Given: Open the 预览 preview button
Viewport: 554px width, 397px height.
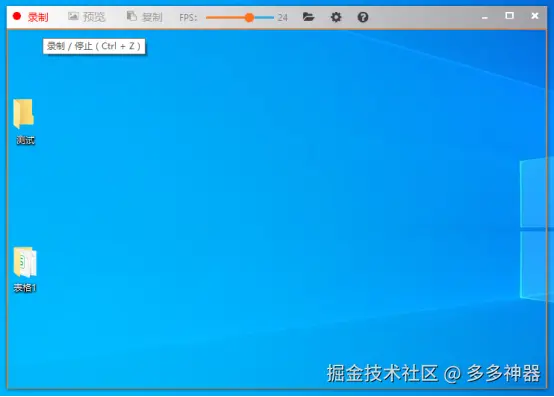Looking at the screenshot, I should 87,17.
